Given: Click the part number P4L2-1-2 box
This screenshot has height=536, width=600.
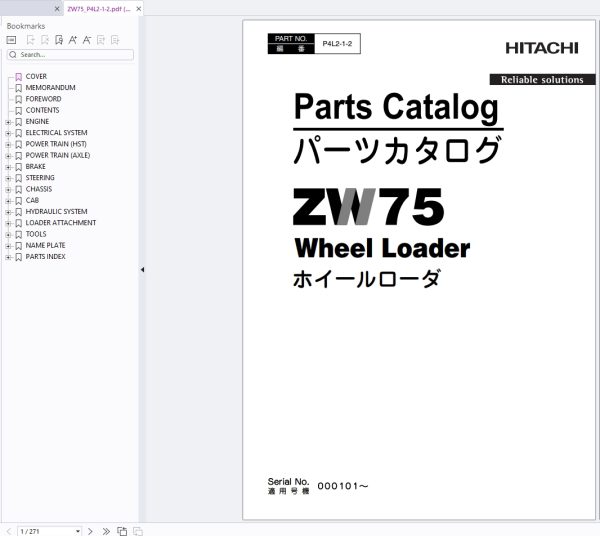Looking at the screenshot, I should (337, 44).
